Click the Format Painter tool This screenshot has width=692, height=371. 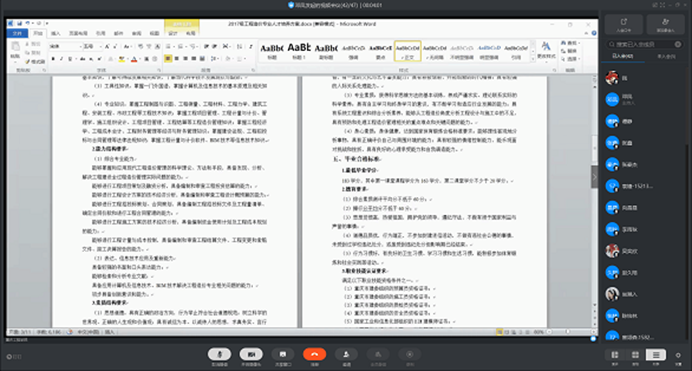pos(35,61)
